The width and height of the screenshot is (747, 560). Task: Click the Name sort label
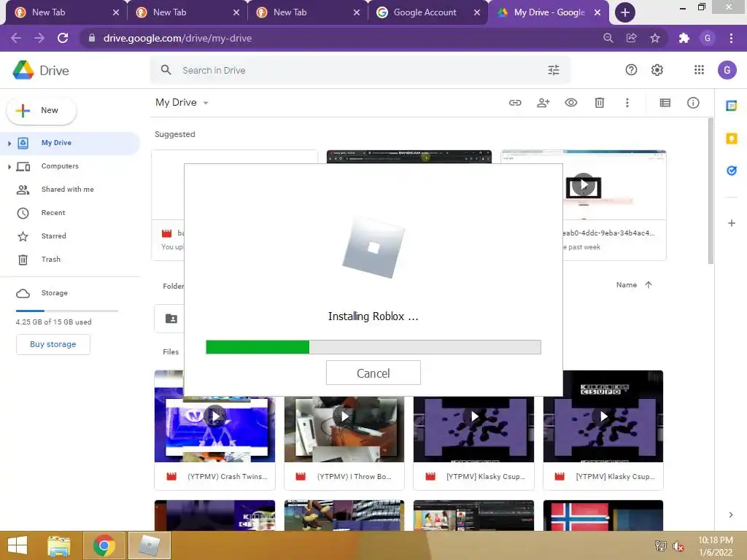[x=626, y=285]
